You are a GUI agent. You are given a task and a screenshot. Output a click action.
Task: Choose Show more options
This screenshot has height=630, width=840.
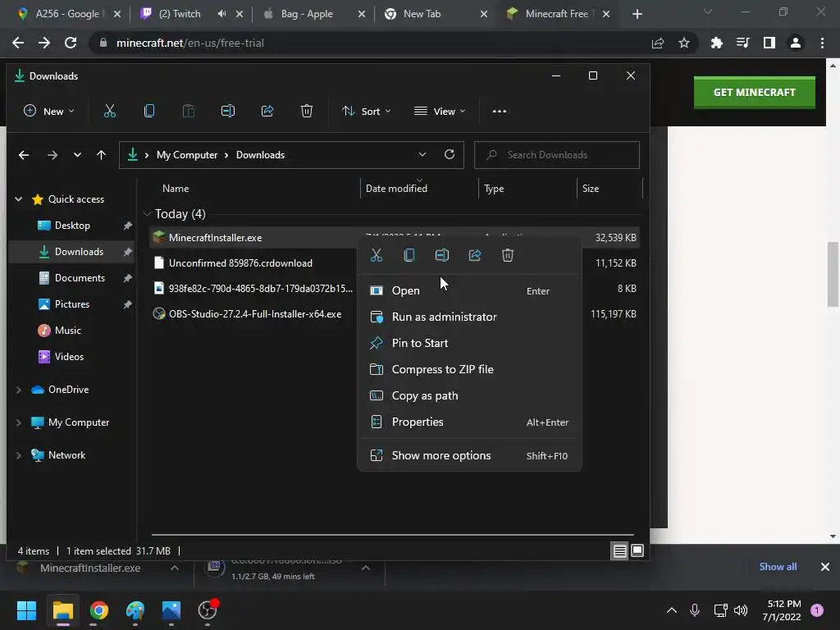tap(469, 455)
